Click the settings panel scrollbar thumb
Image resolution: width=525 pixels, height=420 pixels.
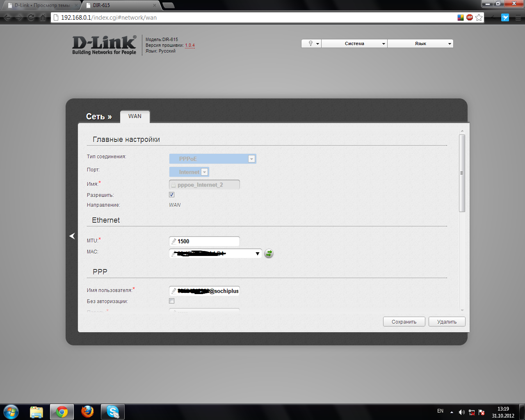[x=462, y=173]
